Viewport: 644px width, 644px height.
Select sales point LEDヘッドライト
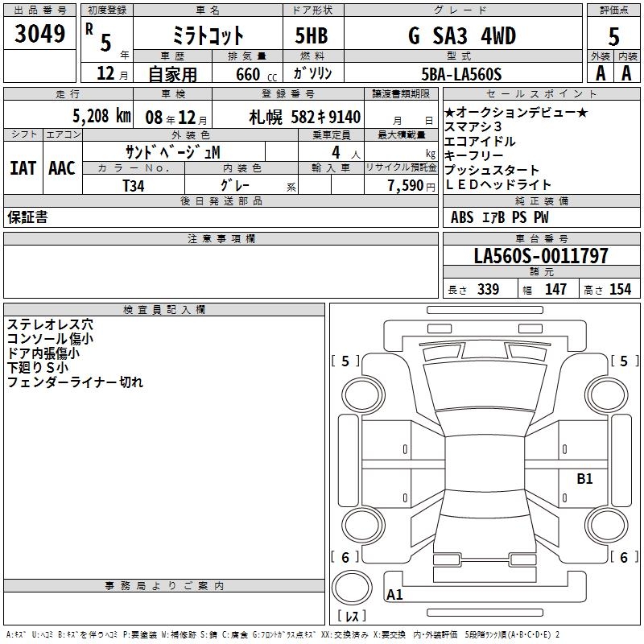(x=497, y=184)
